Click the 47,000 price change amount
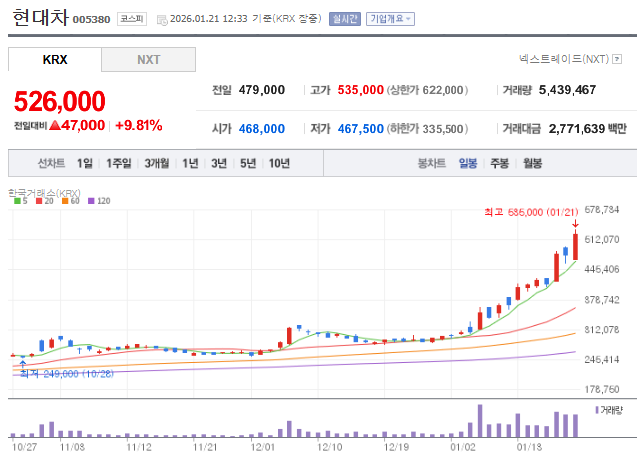The width and height of the screenshot is (637, 457). (82, 126)
